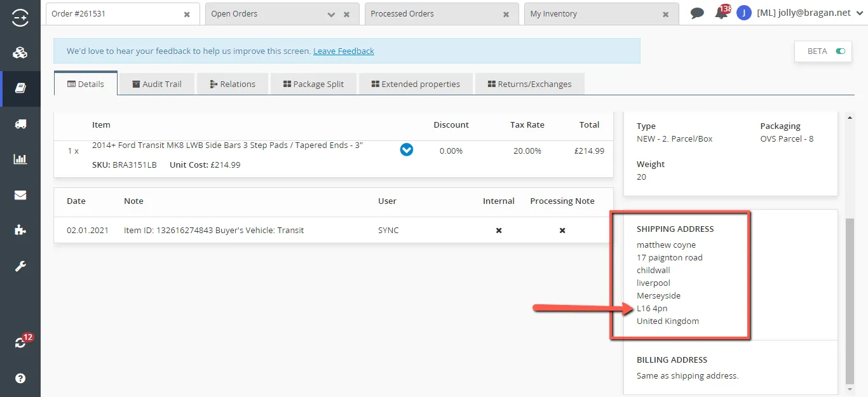Expand the Open Orders tab dropdown chevron
Viewport: 868px width, 397px height.
tap(331, 14)
